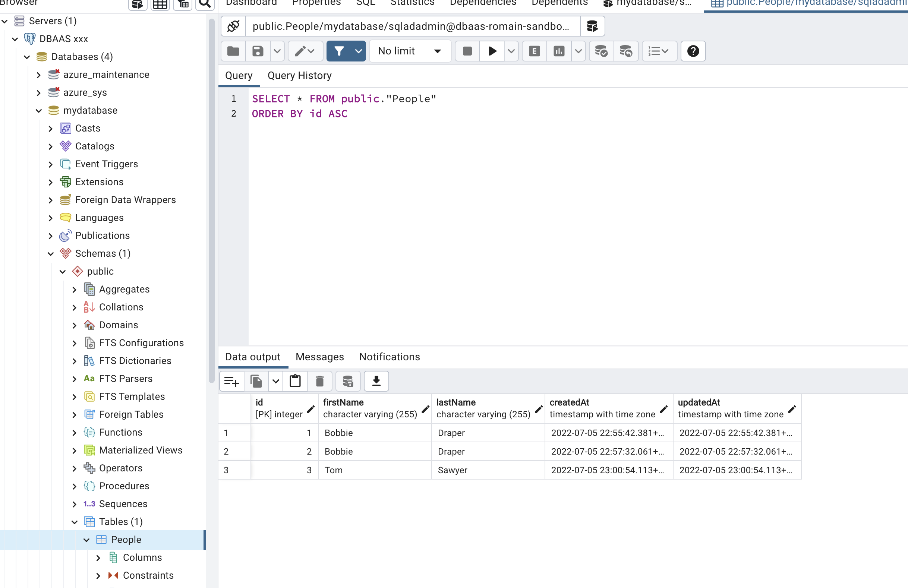Run the query with the Execute play button
Viewport: 908px width, 588px height.
(x=492, y=51)
